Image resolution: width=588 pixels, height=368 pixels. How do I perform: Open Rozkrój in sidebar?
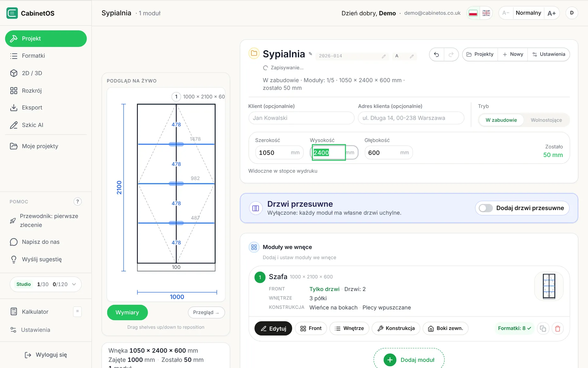(46, 90)
